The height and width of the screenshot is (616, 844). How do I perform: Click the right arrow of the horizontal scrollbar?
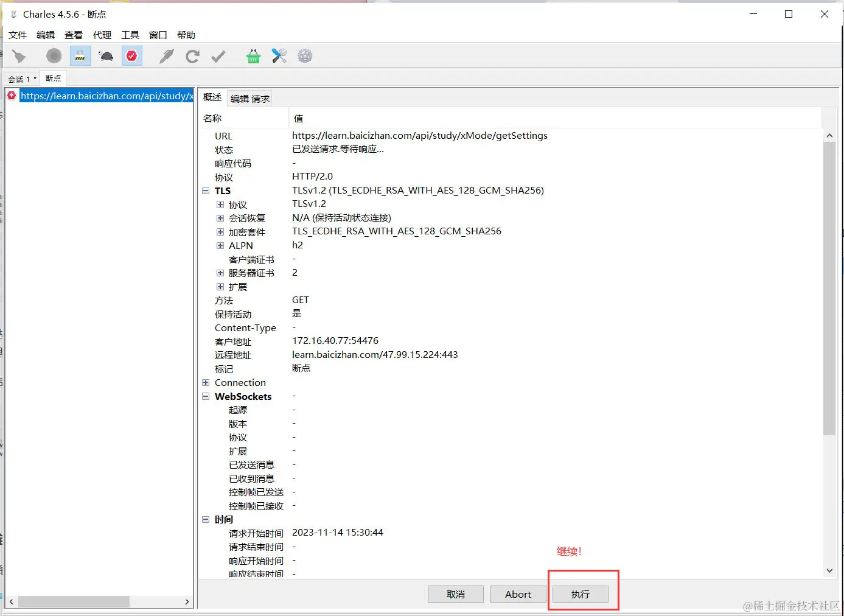(187, 601)
